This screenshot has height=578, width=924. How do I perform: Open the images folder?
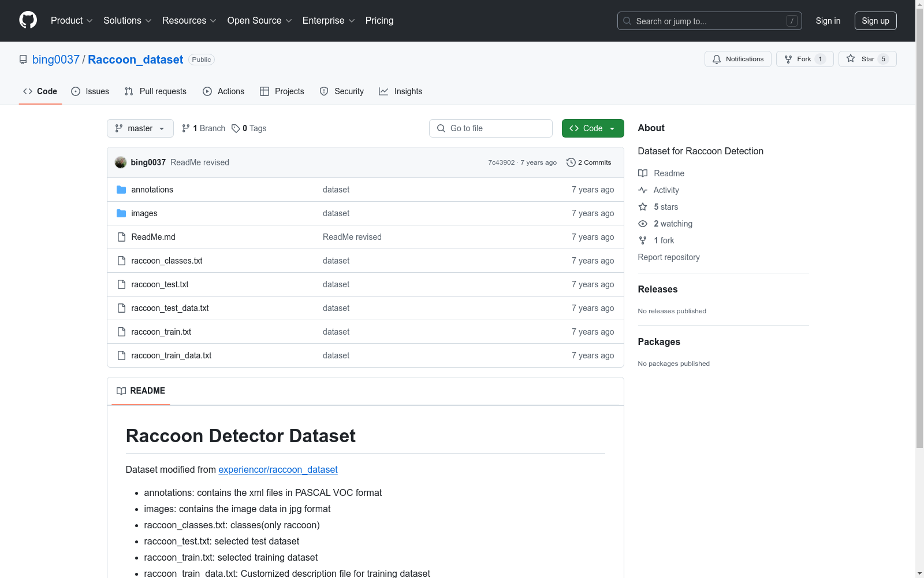point(144,213)
